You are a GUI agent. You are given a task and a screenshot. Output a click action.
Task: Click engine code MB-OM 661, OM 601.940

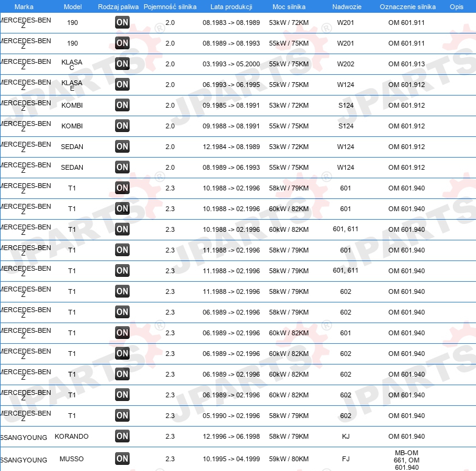407,460
